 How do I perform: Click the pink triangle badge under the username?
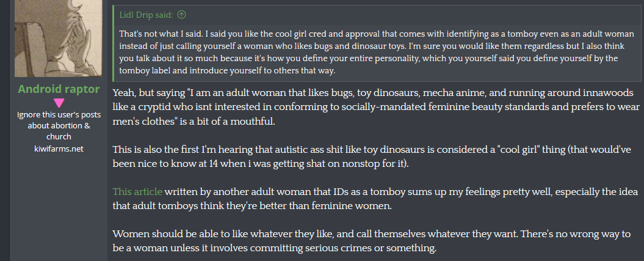click(x=59, y=103)
